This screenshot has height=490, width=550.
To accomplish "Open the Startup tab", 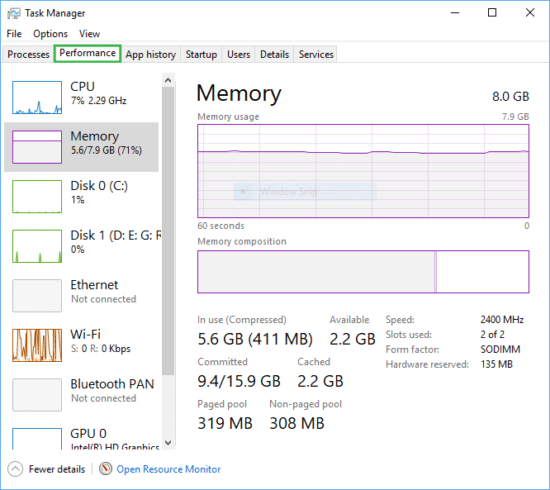I will pos(201,54).
